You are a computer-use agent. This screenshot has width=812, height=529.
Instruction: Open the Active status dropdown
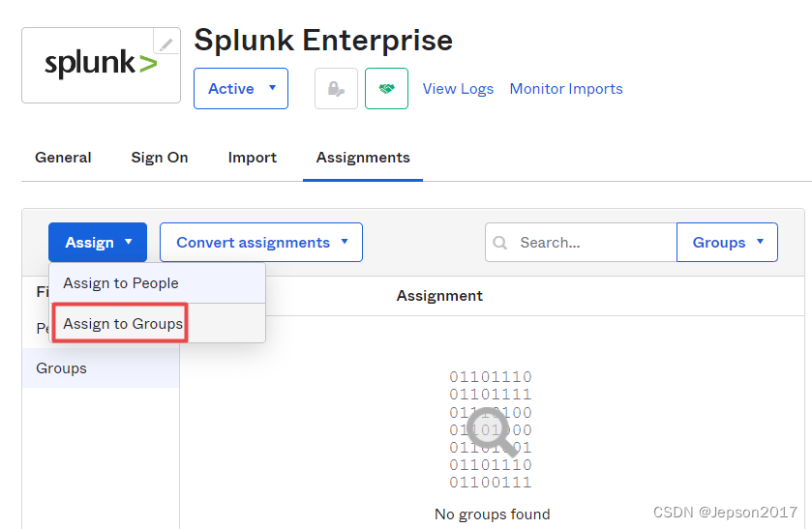pyautogui.click(x=241, y=89)
